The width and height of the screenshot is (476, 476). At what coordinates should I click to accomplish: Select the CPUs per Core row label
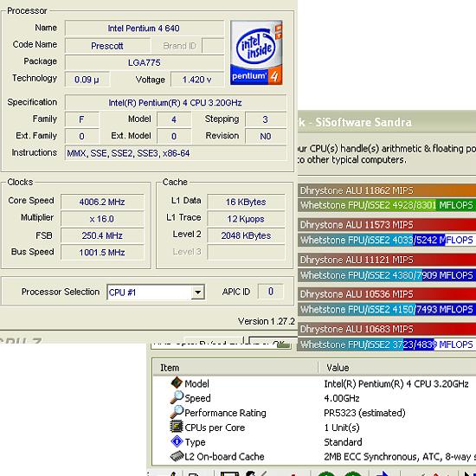[x=215, y=428]
